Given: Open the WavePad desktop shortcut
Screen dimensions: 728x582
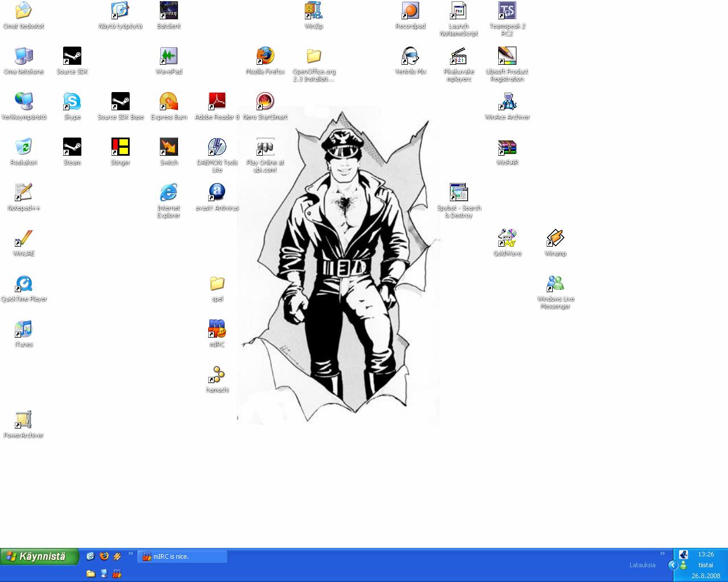Looking at the screenshot, I should (x=169, y=60).
